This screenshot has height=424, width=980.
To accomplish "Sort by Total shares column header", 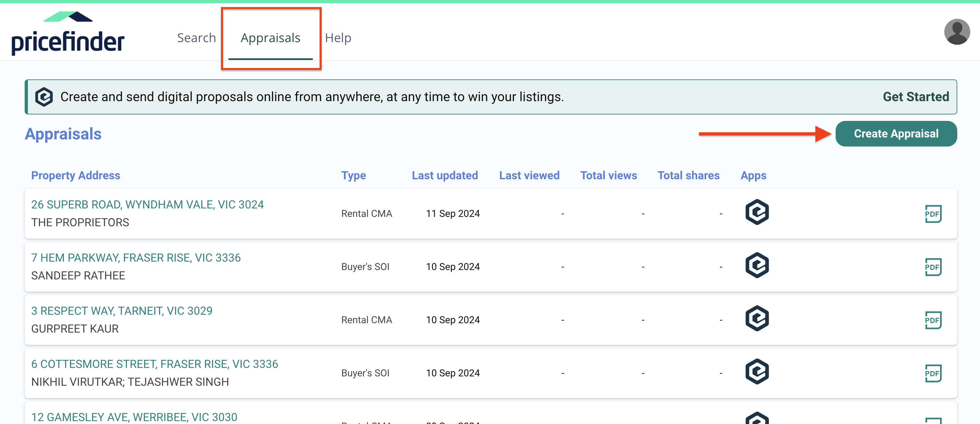I will (689, 175).
